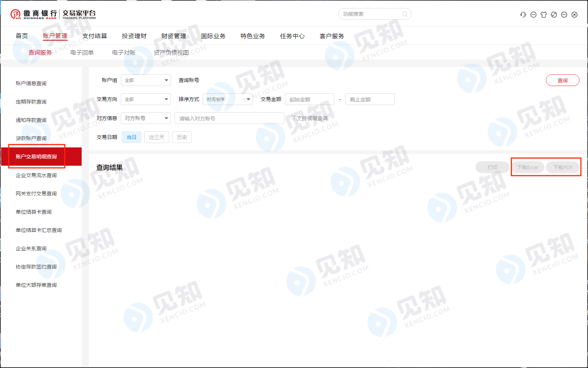Viewport: 588px width, 368px height.
Task: Click the fullscreen expand arrows icon
Action: coord(554,15)
